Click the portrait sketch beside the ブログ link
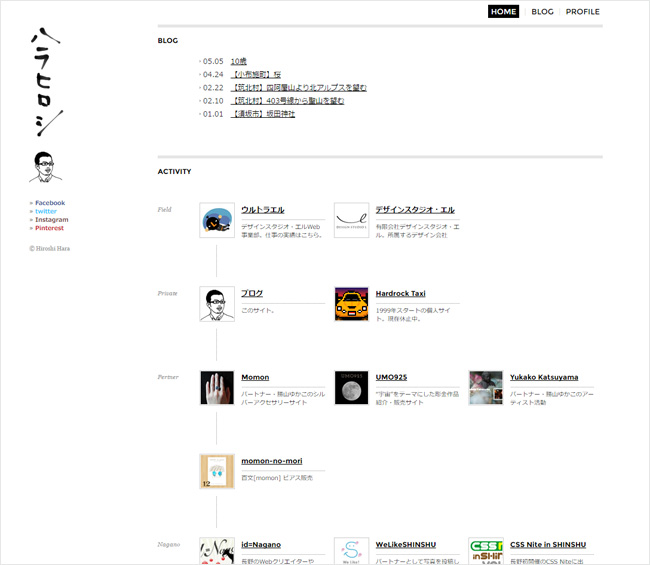The height and width of the screenshot is (565, 650). pyautogui.click(x=217, y=304)
